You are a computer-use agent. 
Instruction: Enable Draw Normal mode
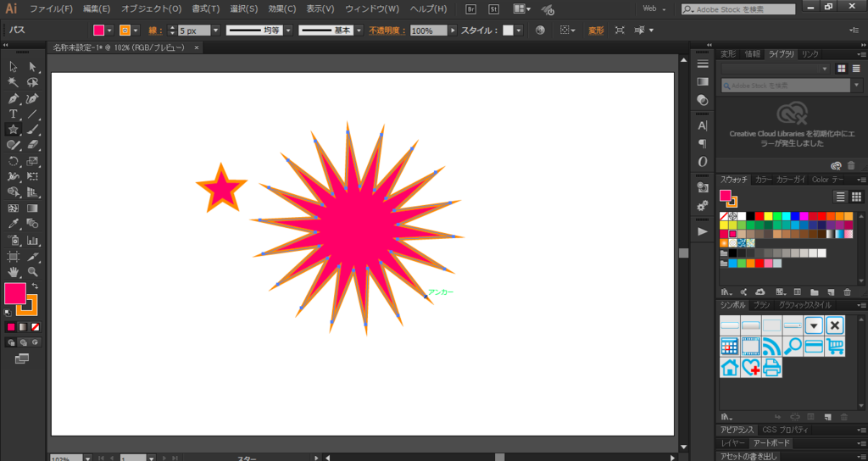[11, 342]
